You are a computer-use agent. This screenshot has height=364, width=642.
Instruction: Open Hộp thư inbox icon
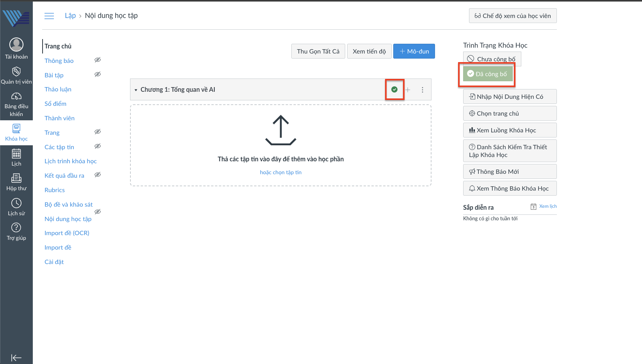(16, 178)
